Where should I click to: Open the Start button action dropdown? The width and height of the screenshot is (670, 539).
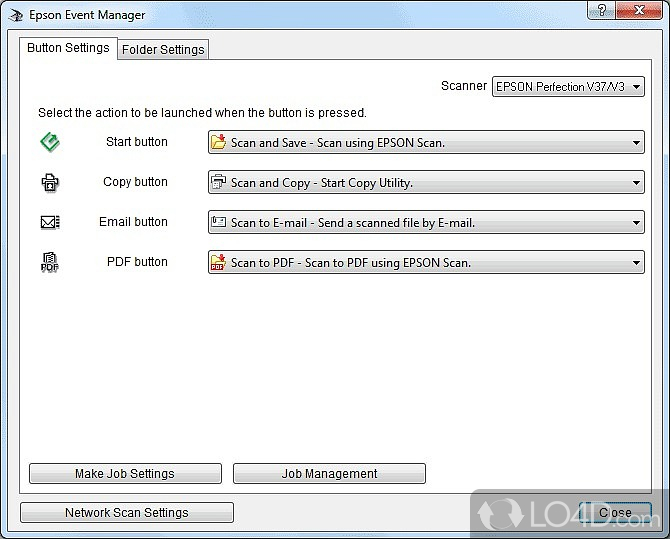click(426, 142)
